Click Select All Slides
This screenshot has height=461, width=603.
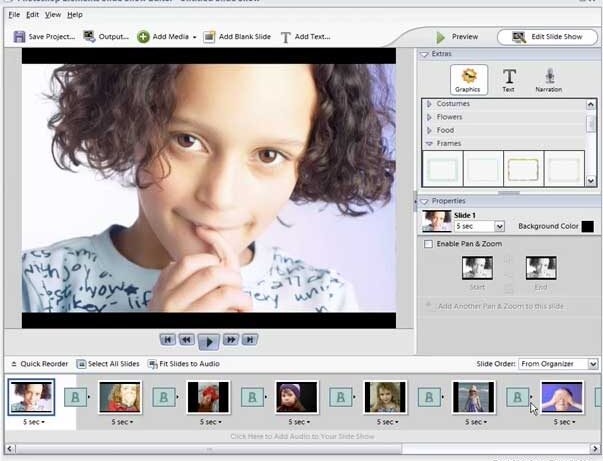(108, 364)
